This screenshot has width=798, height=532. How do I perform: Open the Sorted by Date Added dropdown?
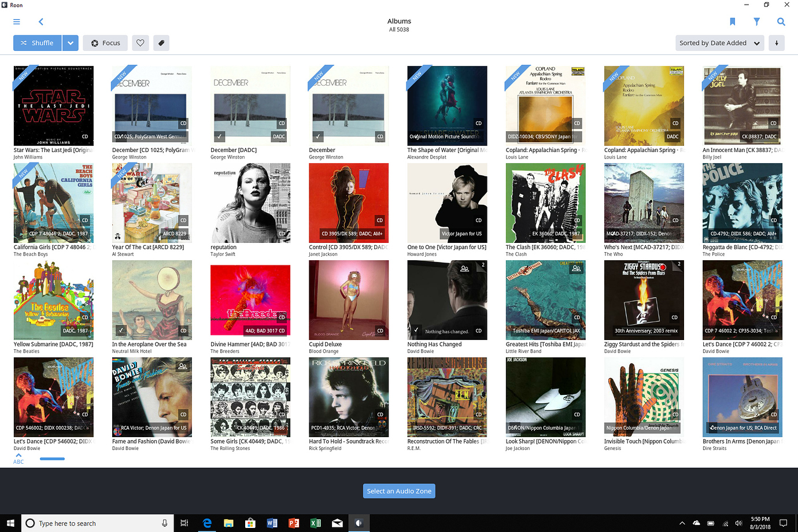[x=720, y=43]
